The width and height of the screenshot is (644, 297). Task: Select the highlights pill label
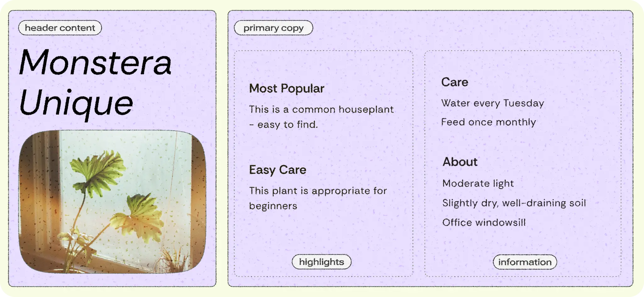click(321, 262)
